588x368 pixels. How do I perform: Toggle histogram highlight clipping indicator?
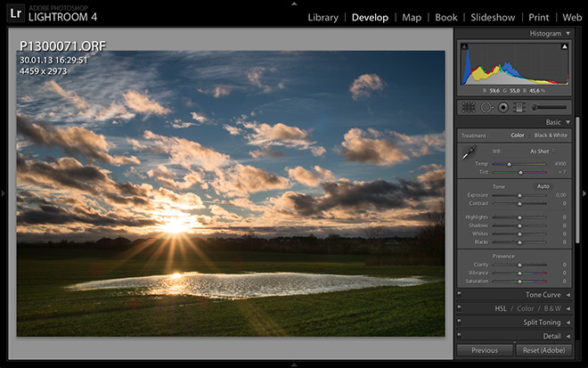click(x=564, y=46)
